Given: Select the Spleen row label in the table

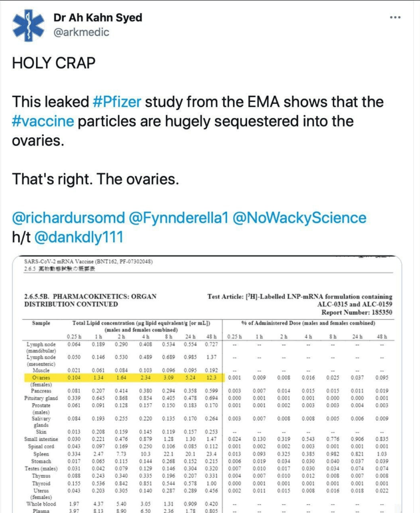Looking at the screenshot, I should tap(41, 454).
